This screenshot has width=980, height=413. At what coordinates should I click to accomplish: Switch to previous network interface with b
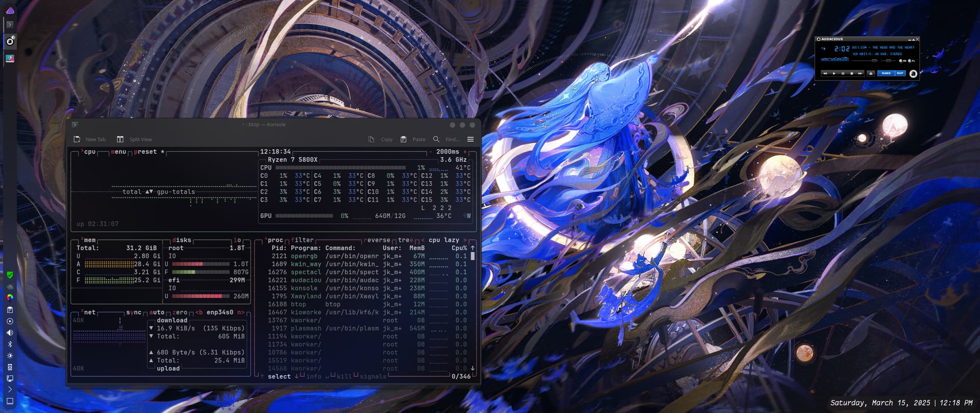click(x=199, y=312)
